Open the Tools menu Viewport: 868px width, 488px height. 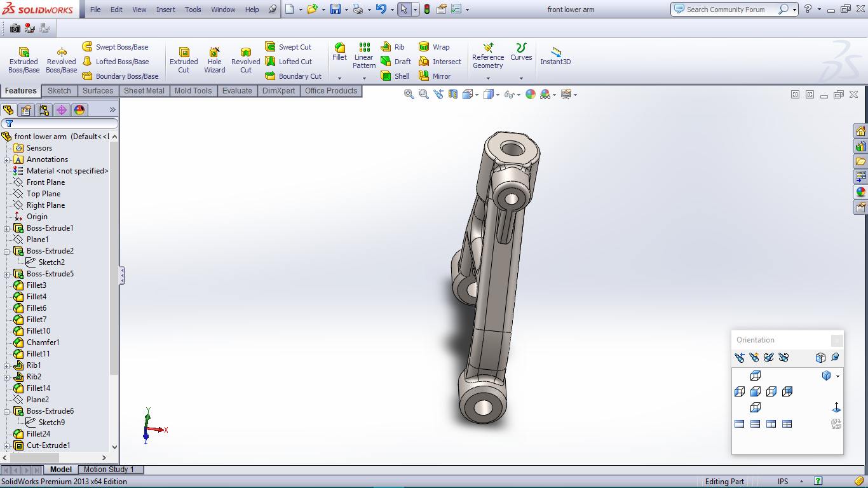(x=193, y=10)
